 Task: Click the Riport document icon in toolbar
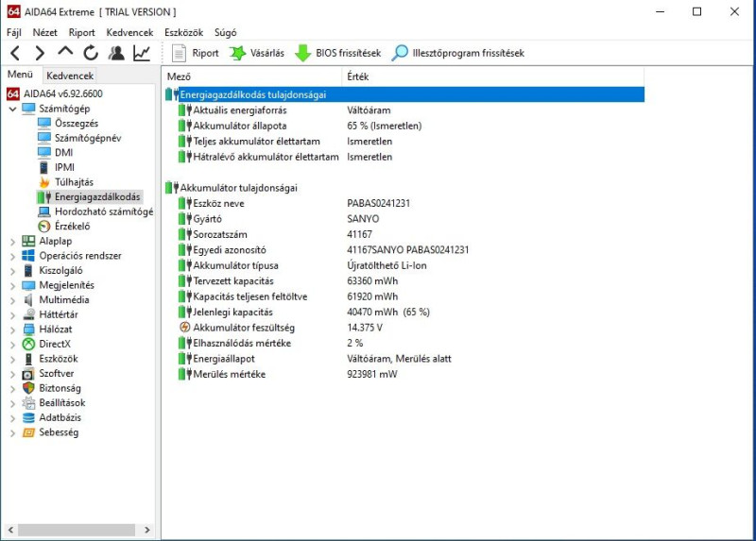179,53
